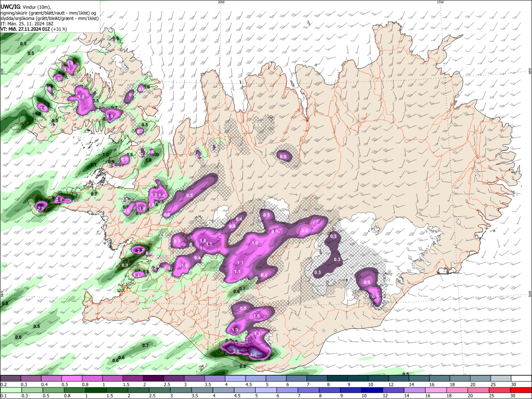Select rain legend swatch between 0.1 and 0.3
This screenshot has width=532, height=399.
point(10,390)
